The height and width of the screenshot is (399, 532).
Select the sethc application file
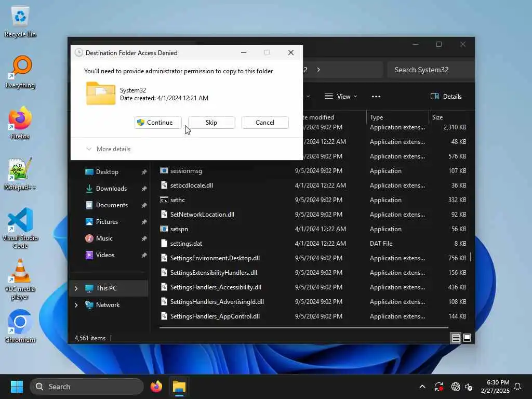click(178, 200)
